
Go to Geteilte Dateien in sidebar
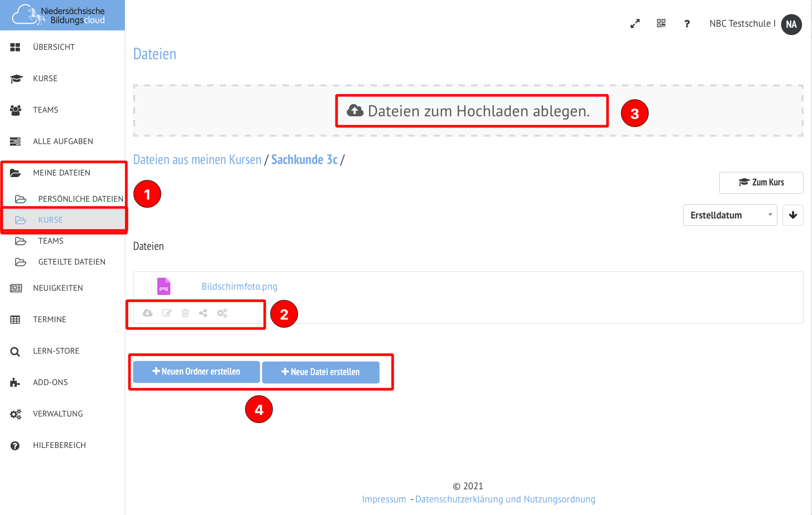point(71,262)
